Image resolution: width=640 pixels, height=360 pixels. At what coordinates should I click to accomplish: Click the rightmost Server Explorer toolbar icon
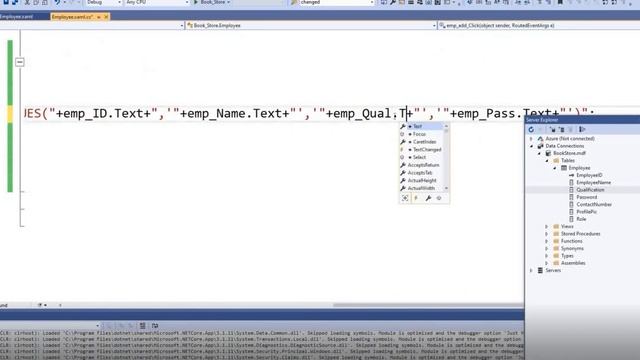pos(582,129)
